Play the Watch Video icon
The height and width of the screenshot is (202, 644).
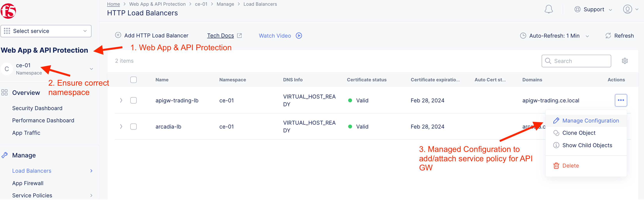point(299,36)
